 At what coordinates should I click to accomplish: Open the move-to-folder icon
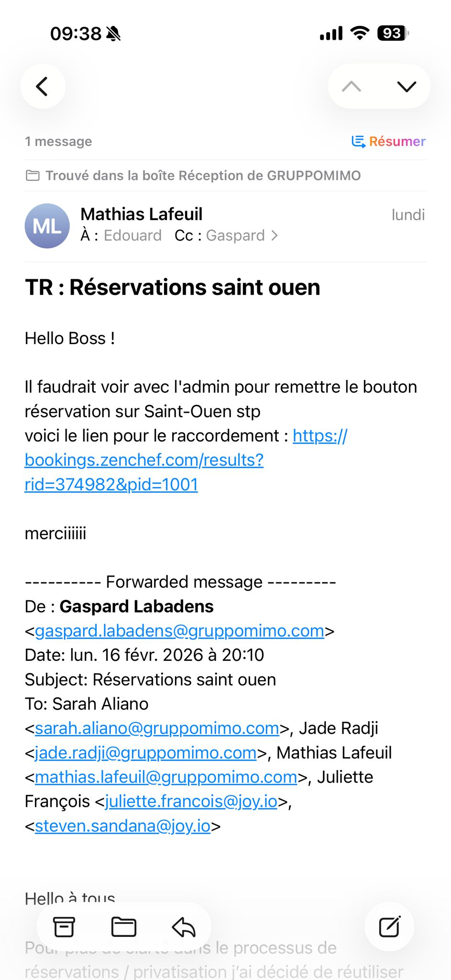pos(123,927)
